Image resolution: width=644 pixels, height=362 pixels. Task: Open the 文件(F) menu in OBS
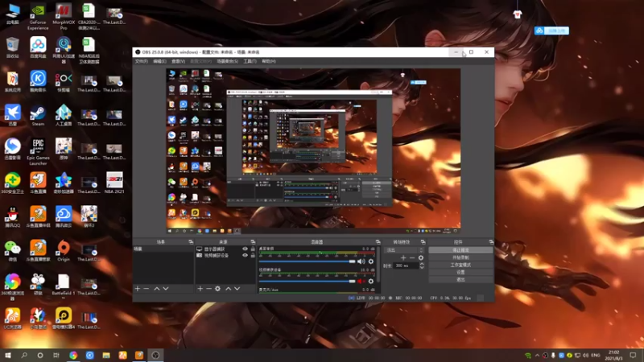point(142,61)
